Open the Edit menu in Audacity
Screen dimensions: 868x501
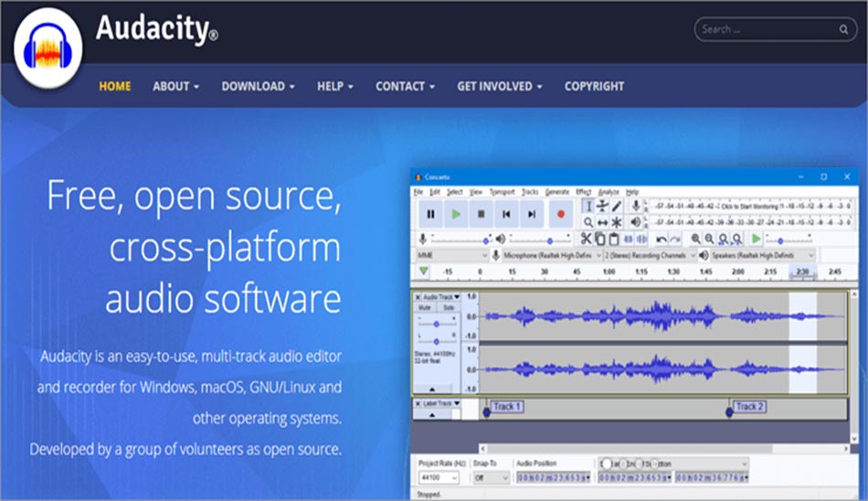coord(435,192)
